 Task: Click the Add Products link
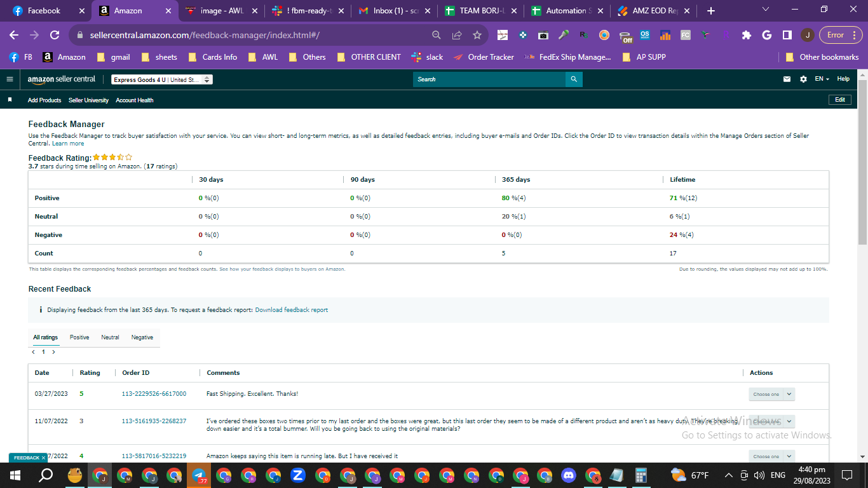(x=44, y=100)
